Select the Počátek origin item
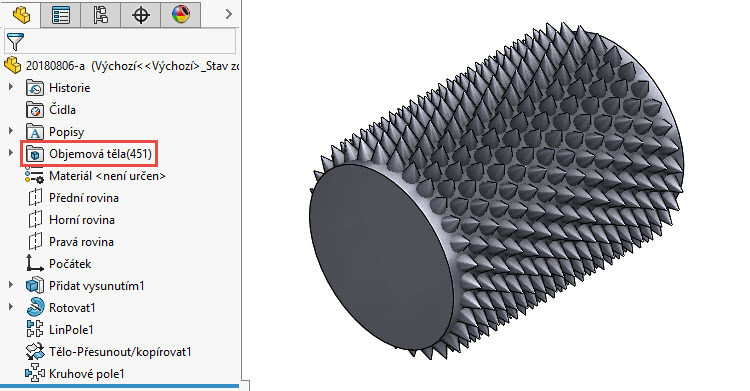Viewport: 750px width, 391px height. [x=70, y=264]
